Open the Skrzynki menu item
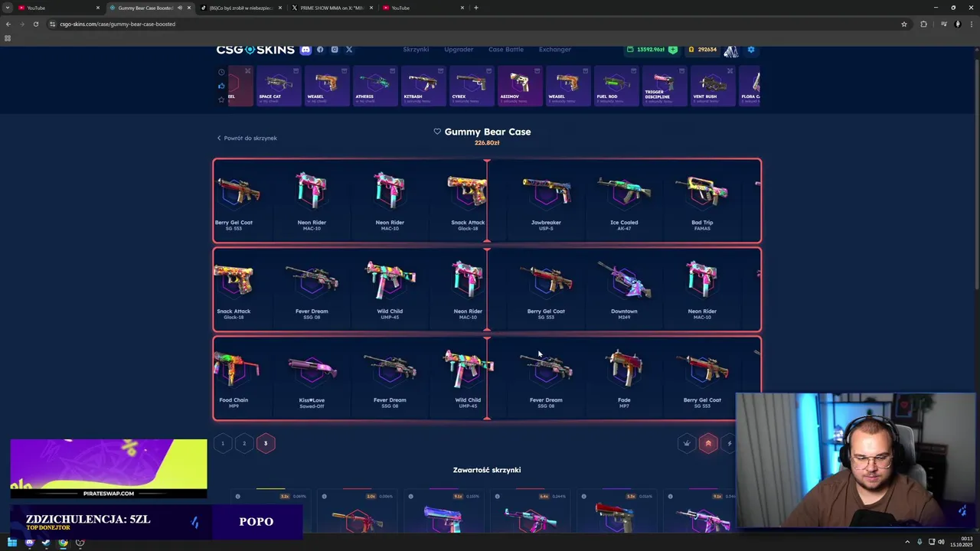Screen dimensions: 980x551 [416, 50]
